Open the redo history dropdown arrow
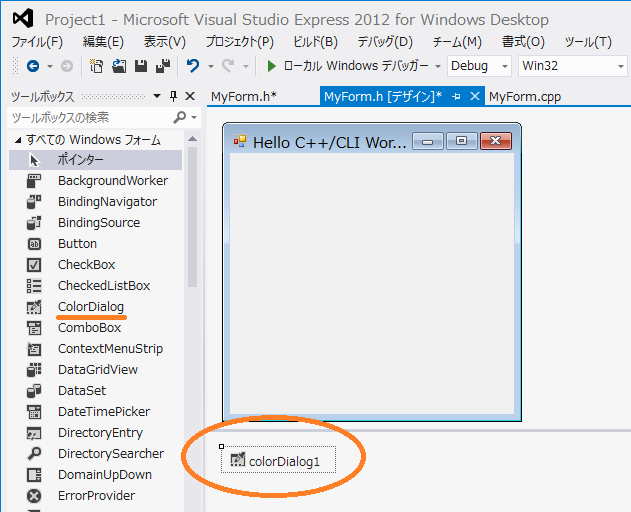Viewport: 631px width, 512px height. click(x=245, y=66)
